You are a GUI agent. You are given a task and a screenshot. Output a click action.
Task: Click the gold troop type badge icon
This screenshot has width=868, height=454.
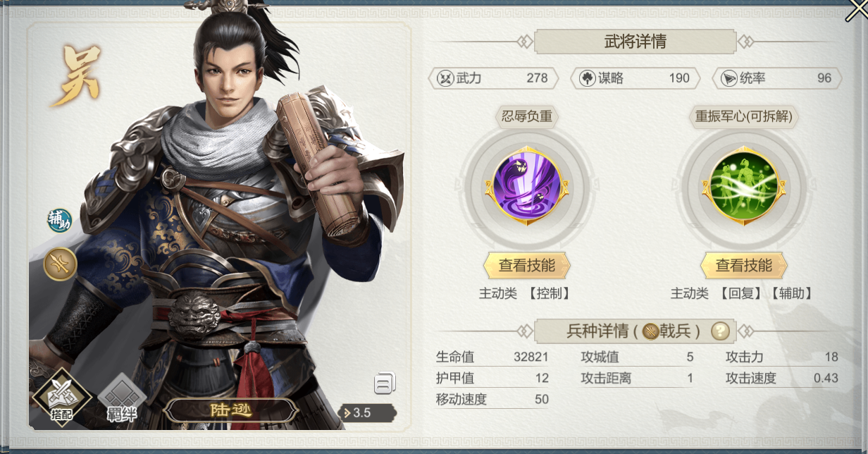click(60, 265)
